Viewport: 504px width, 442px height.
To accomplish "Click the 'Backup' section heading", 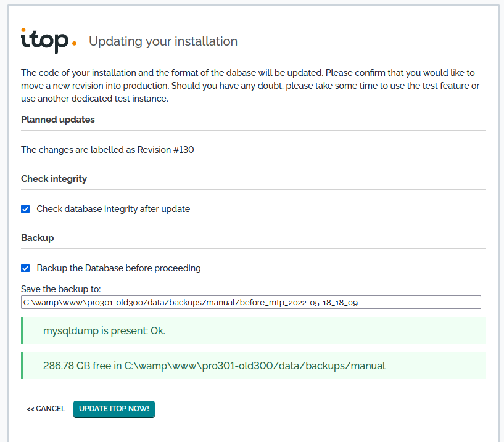I will (x=38, y=238).
